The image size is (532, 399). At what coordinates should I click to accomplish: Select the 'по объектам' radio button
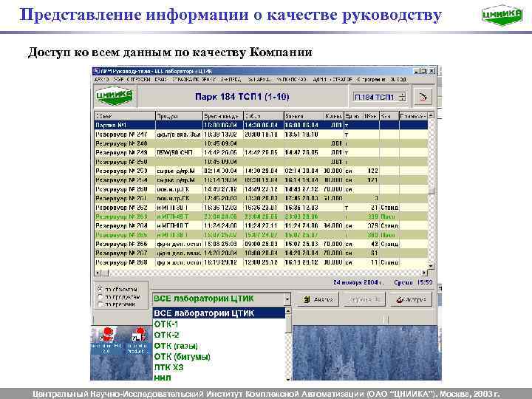click(x=100, y=290)
